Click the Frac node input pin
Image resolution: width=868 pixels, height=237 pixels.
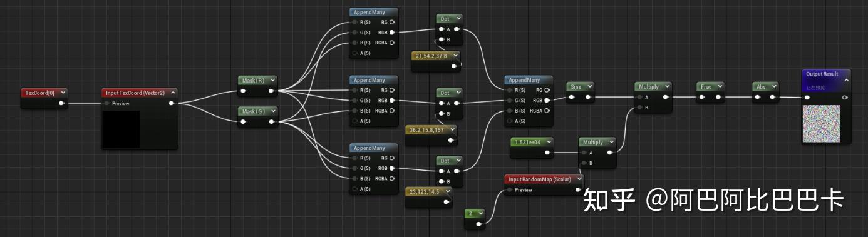701,97
